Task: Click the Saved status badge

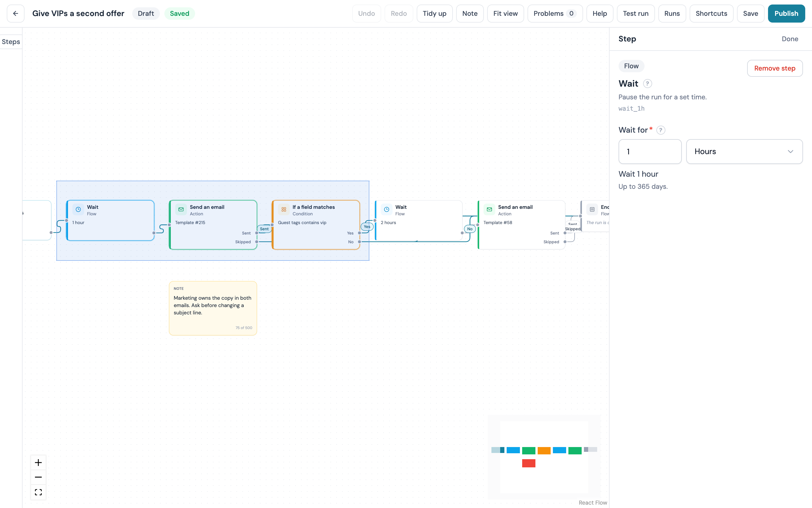Action: pos(180,14)
